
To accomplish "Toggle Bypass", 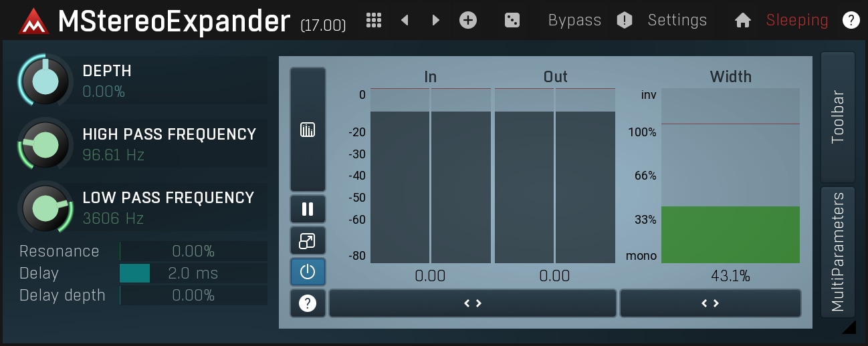I will 574,20.
